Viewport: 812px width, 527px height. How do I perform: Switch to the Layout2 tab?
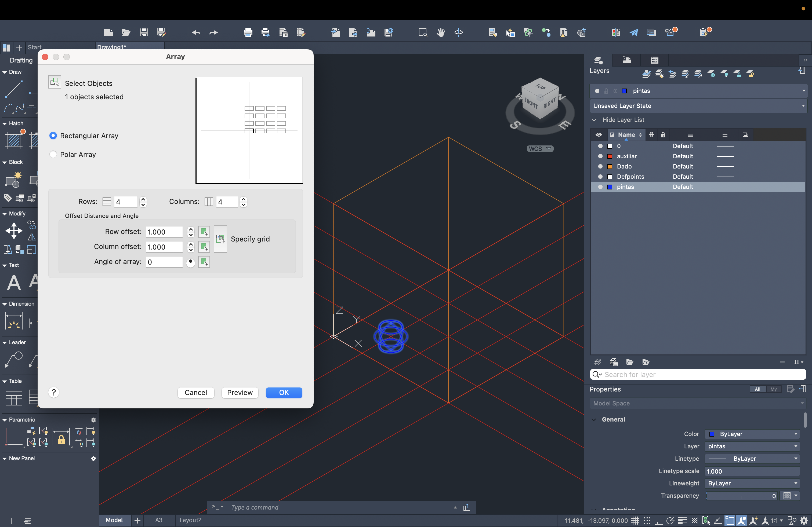(190, 520)
